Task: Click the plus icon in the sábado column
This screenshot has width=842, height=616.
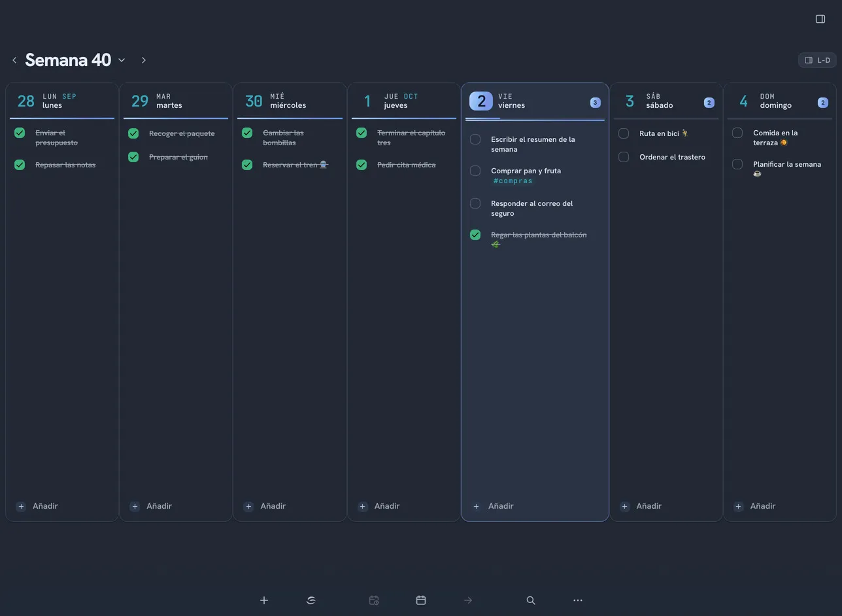Action: [x=625, y=506]
